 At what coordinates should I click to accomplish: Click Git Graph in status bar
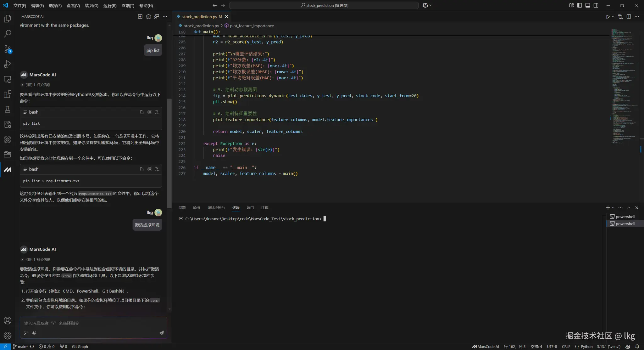(x=80, y=347)
